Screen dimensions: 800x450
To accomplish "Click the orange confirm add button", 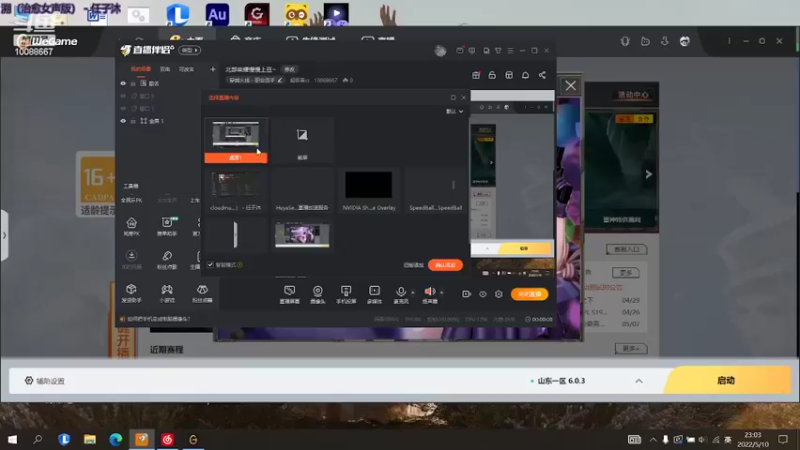I will coord(445,265).
